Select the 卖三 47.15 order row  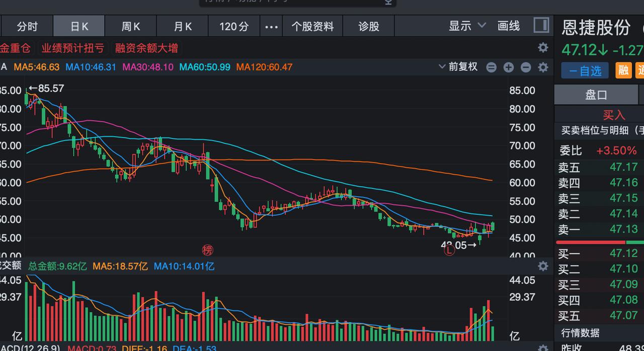click(599, 198)
